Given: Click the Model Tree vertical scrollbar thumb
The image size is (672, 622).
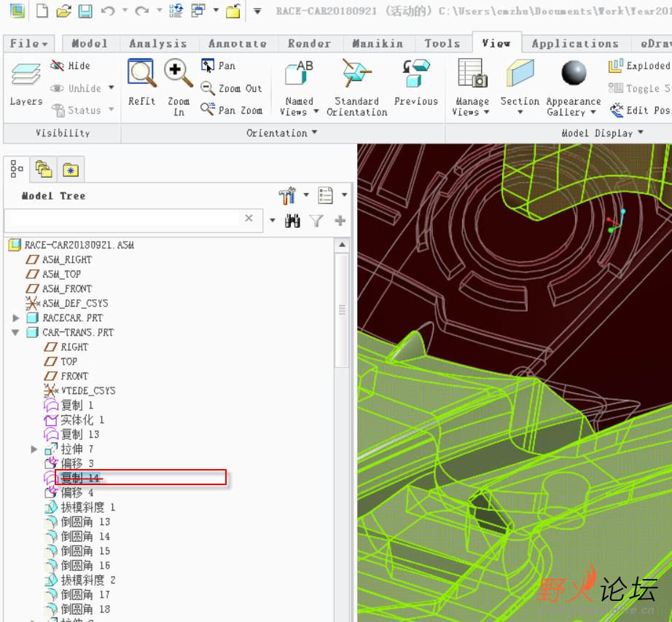Looking at the screenshot, I should (342, 310).
